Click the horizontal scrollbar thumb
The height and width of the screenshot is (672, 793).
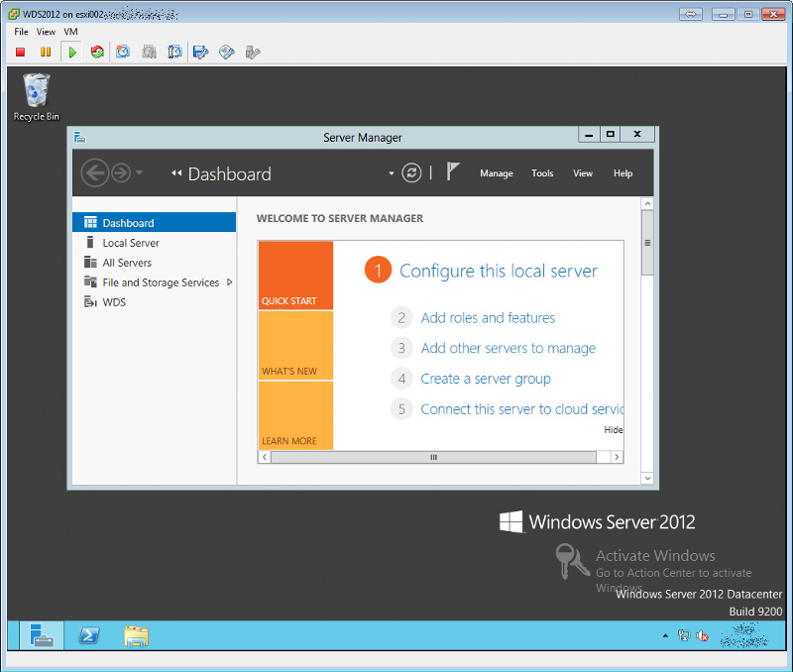point(433,457)
